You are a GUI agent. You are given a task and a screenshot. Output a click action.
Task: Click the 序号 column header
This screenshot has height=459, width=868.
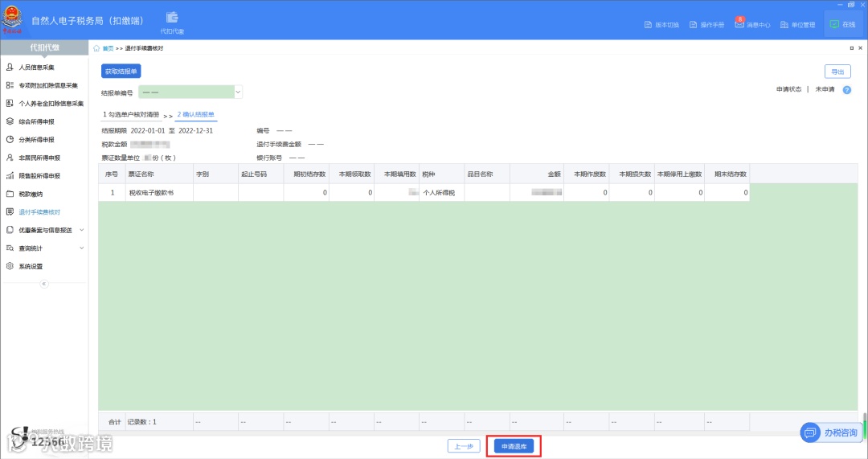(x=112, y=174)
